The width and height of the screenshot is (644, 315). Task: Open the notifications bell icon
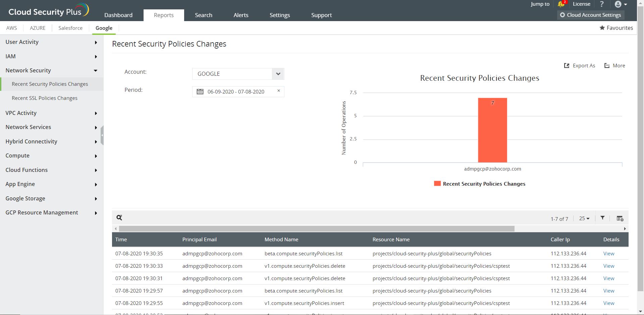[561, 4]
